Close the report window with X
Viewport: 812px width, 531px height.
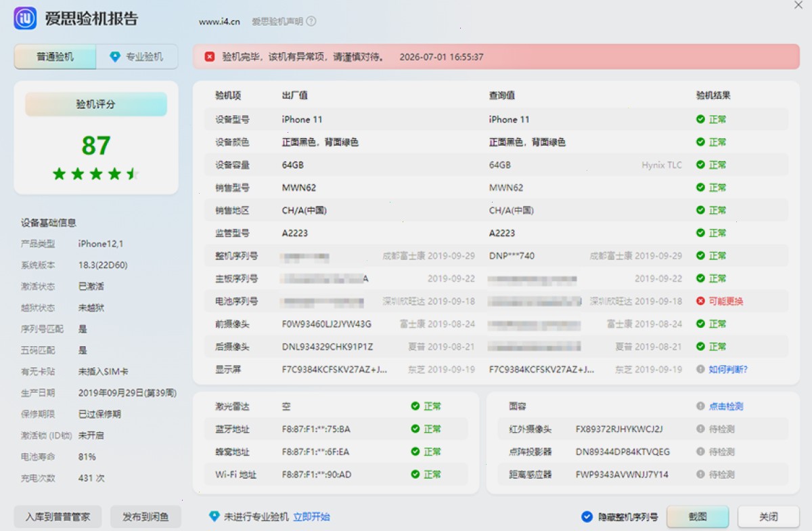[798, 5]
